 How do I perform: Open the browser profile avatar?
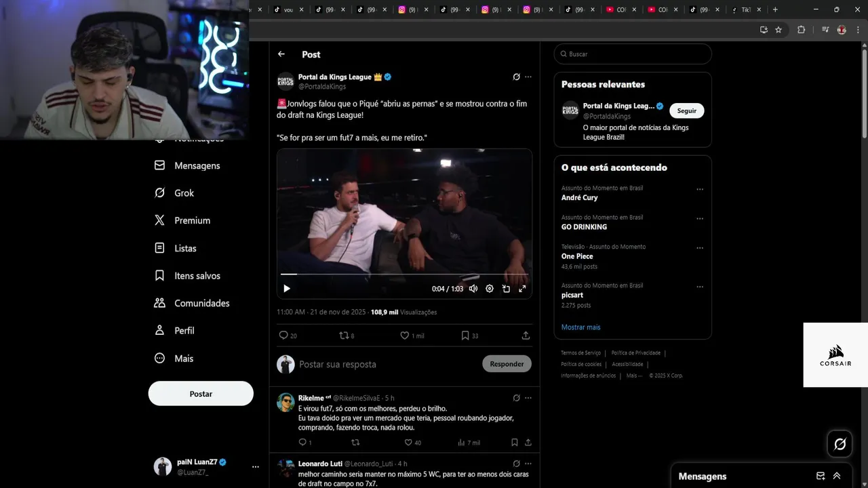point(842,30)
